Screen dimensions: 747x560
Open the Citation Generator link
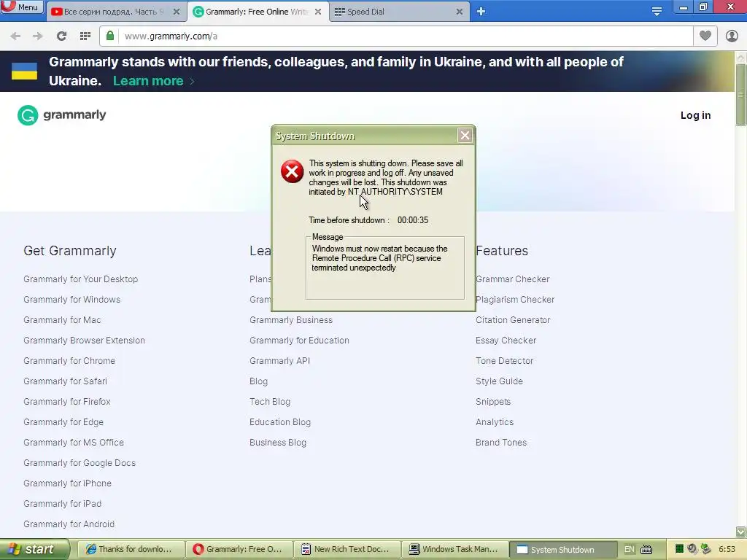click(513, 320)
